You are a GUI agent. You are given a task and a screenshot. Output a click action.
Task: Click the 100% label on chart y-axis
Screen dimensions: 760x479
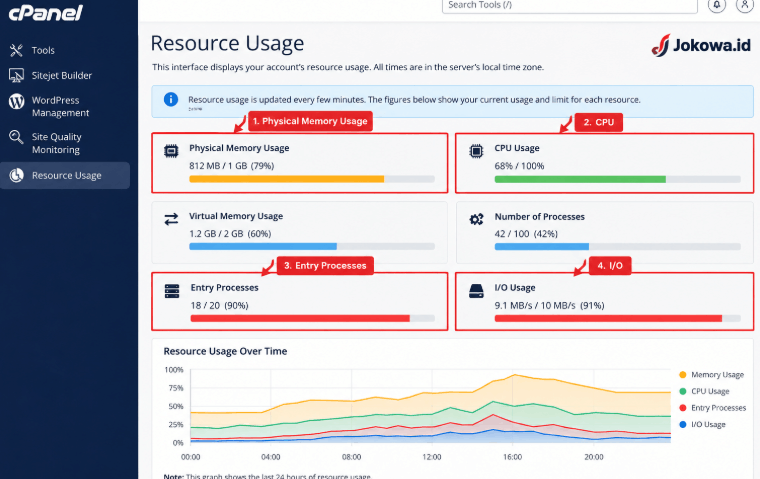click(174, 369)
